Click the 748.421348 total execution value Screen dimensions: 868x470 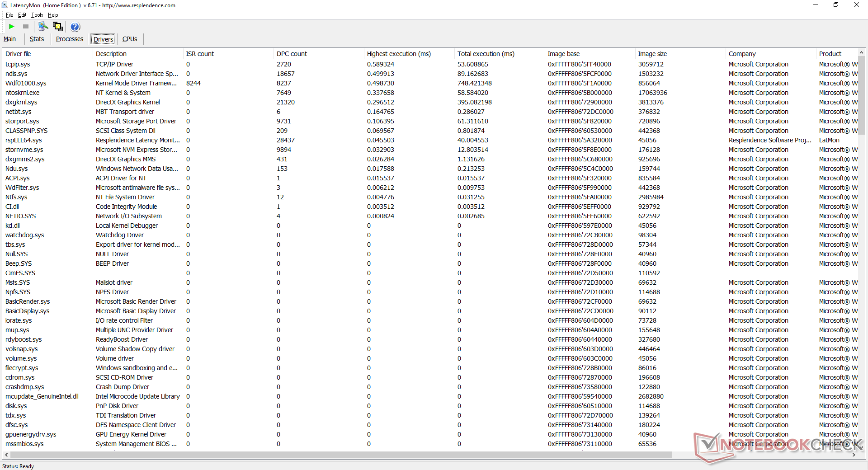click(x=475, y=83)
